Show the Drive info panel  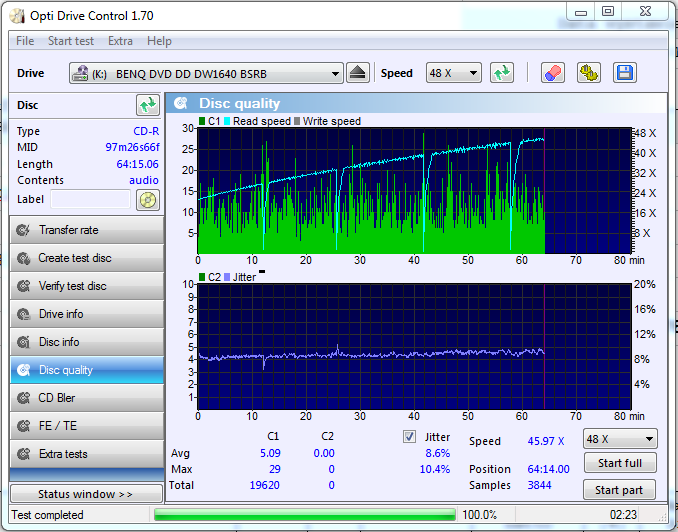point(87,314)
